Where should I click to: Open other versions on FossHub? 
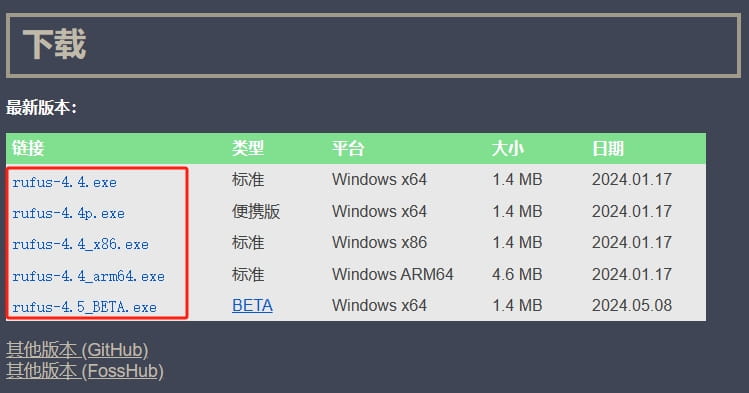coord(85,371)
